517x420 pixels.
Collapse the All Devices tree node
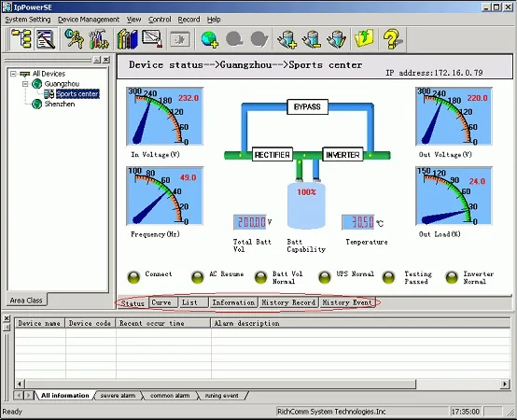coord(13,74)
